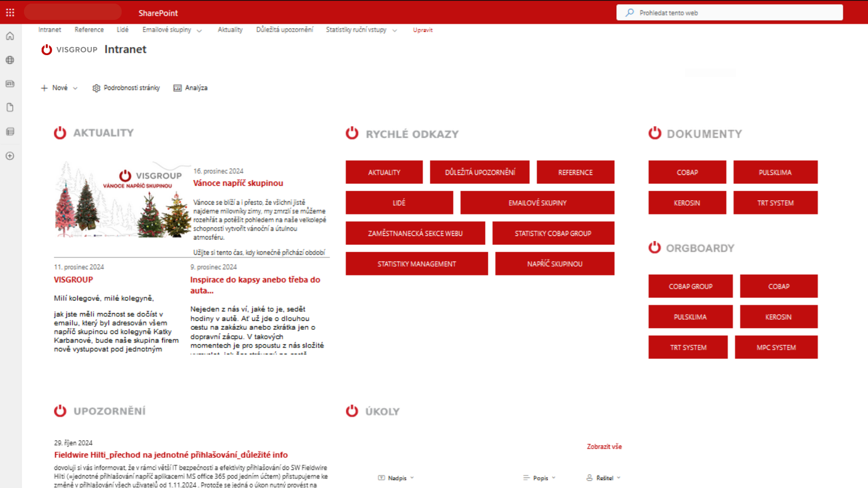Expand Statistiky ruční vstupy chevron
Screen dimensions: 868x488
click(x=395, y=31)
